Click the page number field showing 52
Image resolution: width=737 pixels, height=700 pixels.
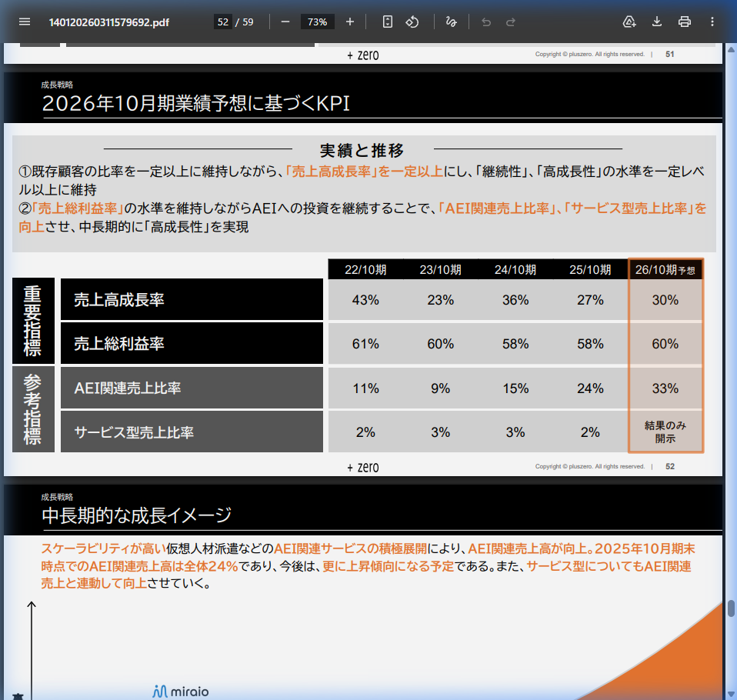point(225,22)
